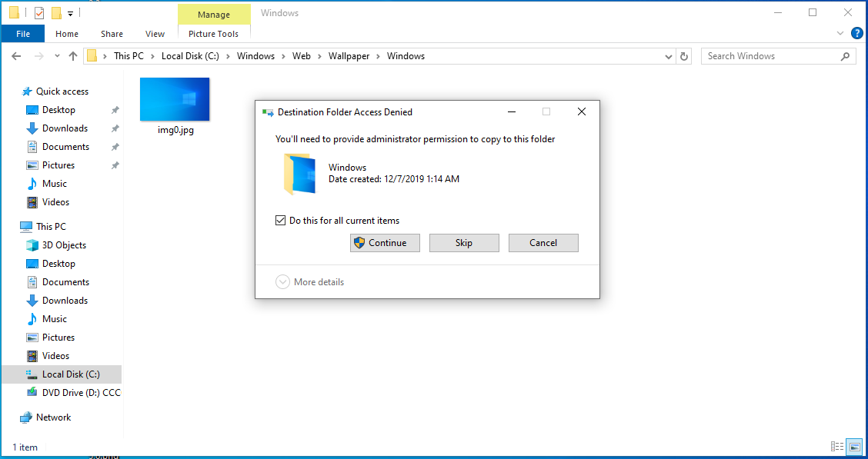This screenshot has width=868, height=459.
Task: Switch to the Home ribbon tab
Action: 67,34
